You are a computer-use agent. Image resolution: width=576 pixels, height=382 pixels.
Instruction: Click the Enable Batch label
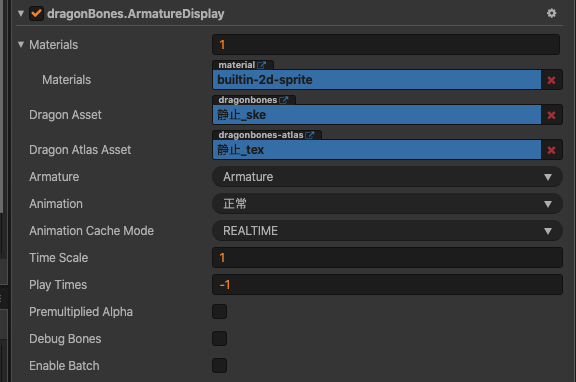(x=64, y=366)
